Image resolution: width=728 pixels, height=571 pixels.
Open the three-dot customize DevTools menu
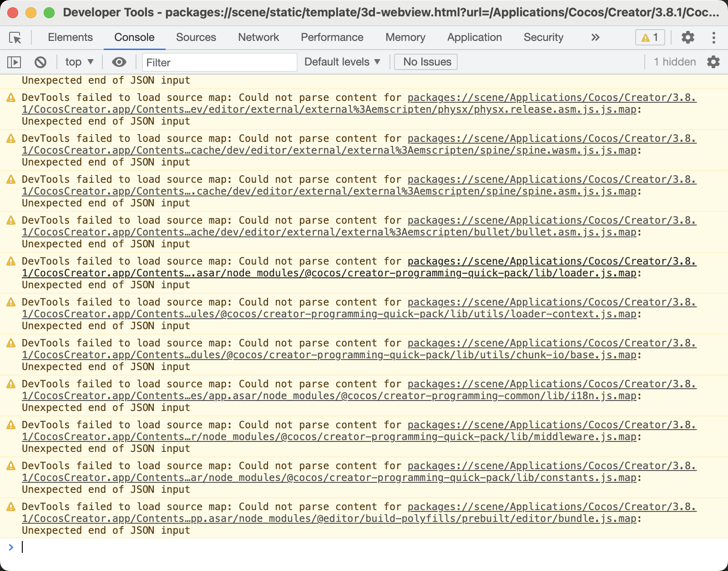[x=714, y=37]
